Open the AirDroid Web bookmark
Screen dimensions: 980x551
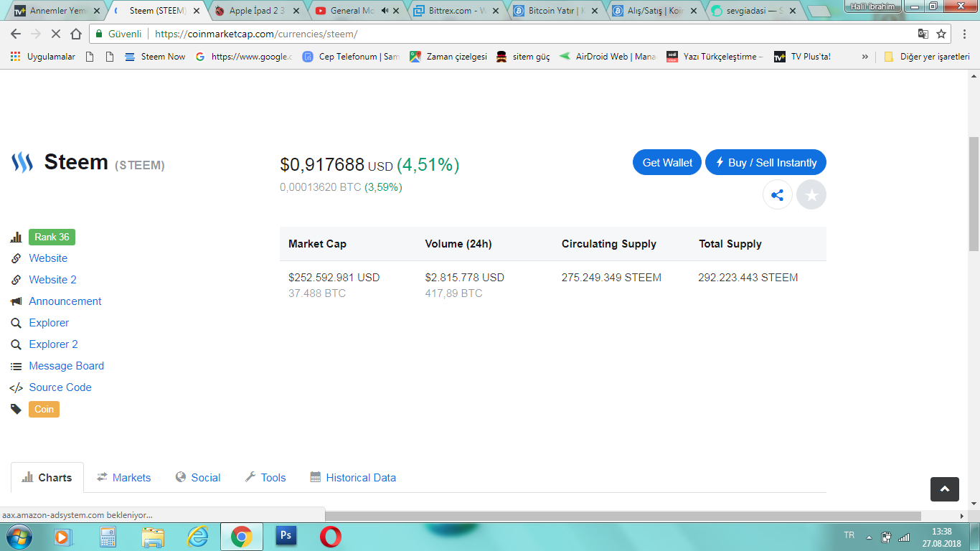point(608,57)
